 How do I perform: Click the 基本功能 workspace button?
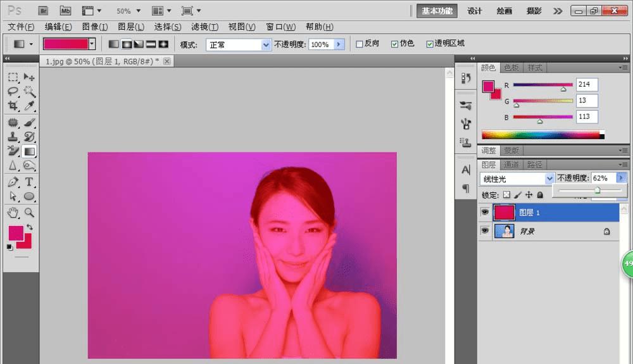point(437,11)
